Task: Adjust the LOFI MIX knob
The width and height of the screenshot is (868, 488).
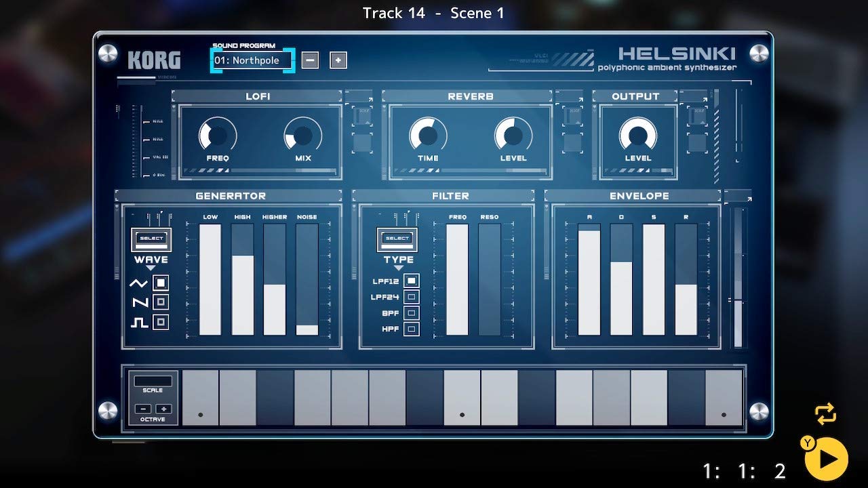Action: click(x=303, y=135)
